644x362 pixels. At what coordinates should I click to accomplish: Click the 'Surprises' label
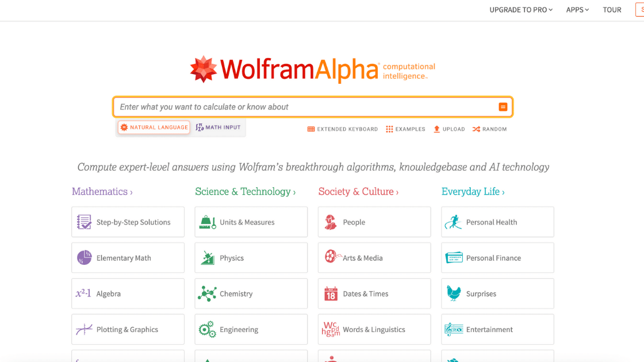[481, 294]
